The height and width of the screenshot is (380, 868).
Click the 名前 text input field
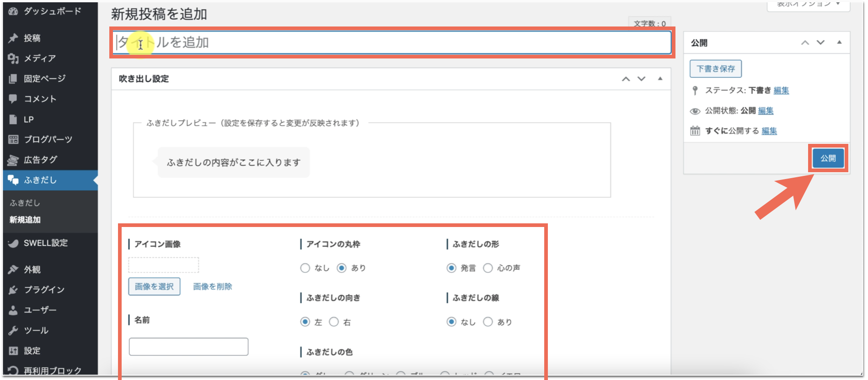tap(188, 347)
